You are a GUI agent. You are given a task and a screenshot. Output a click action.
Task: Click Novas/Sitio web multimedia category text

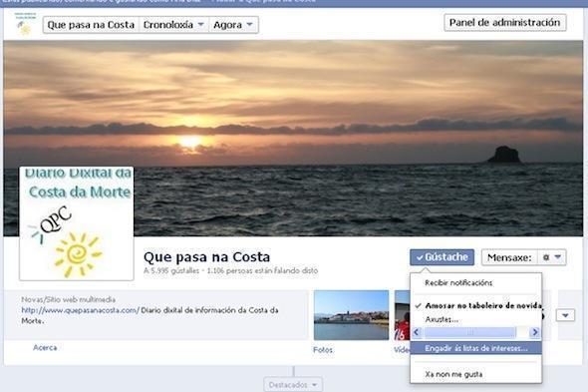coord(68,299)
